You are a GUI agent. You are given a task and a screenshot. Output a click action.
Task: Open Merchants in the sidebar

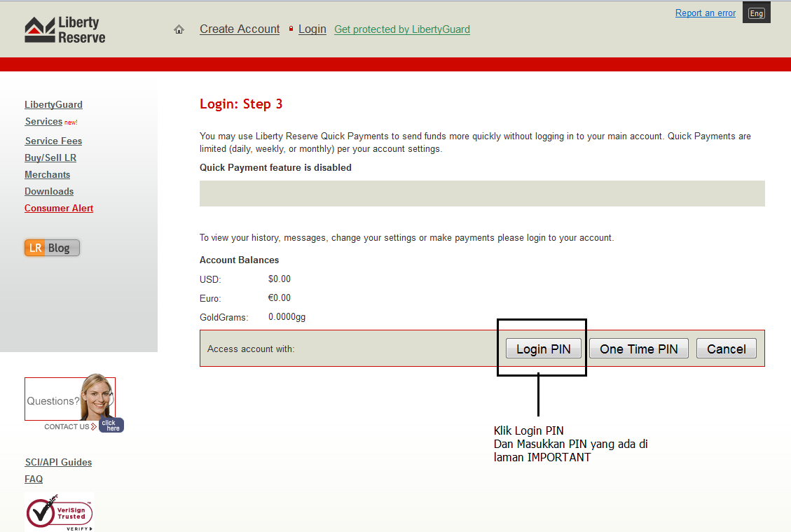[48, 174]
